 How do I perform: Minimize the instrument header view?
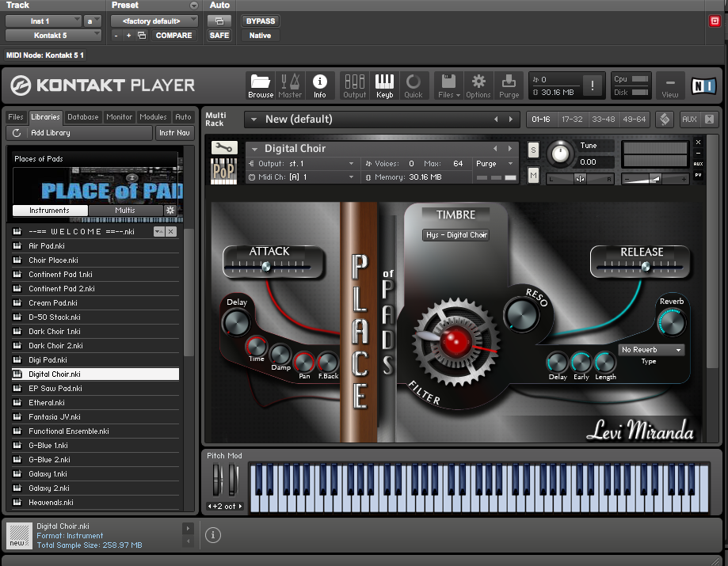pyautogui.click(x=698, y=153)
